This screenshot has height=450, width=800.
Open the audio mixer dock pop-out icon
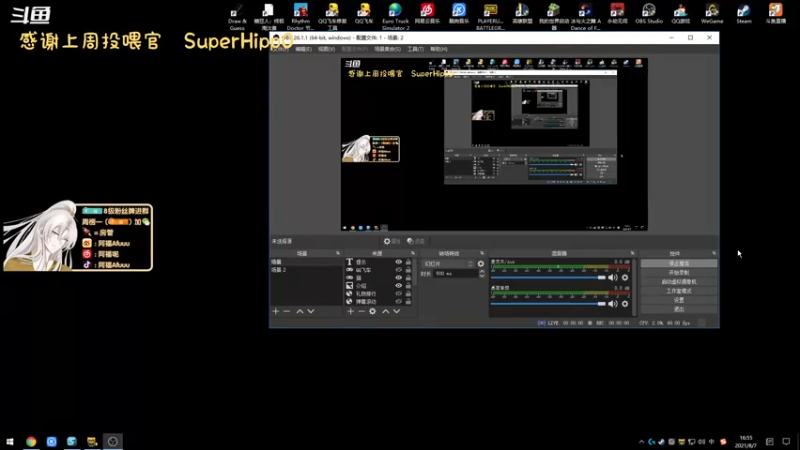(633, 253)
